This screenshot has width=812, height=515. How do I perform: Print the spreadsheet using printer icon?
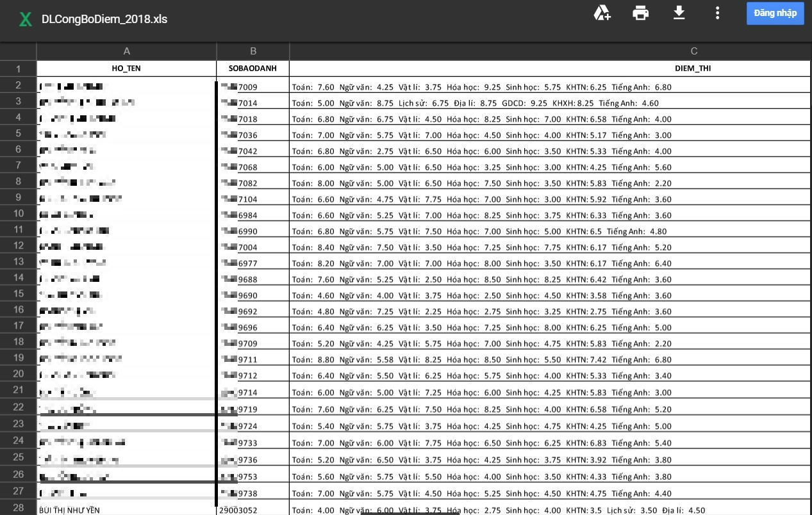click(640, 13)
